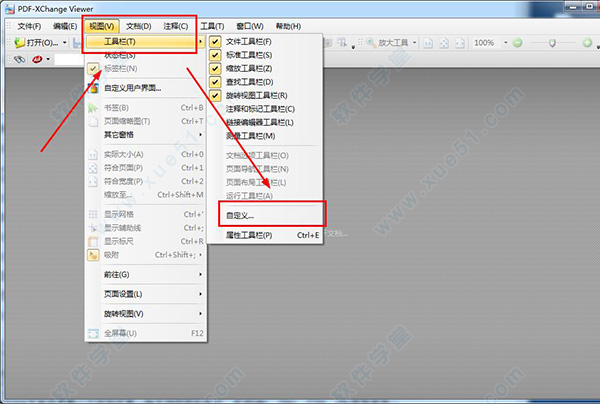This screenshot has width=600, height=404.
Task: Open the 窗口(W) menu
Action: coord(250,26)
